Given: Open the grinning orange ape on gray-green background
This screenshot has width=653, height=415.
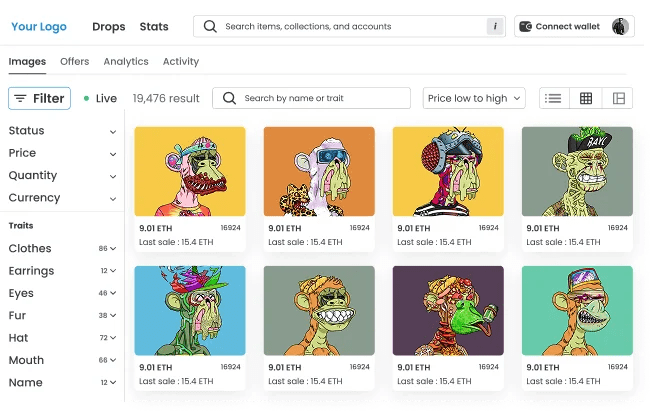Looking at the screenshot, I should pos(319,311).
